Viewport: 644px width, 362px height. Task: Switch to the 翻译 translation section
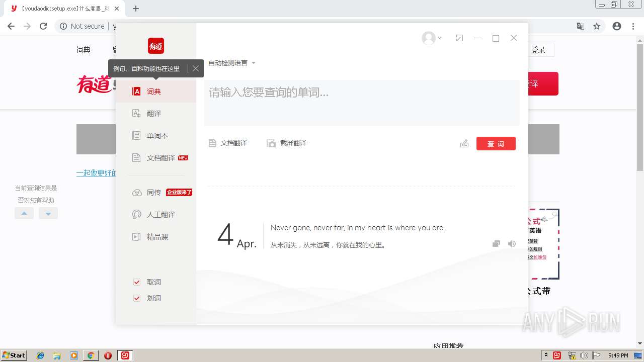pyautogui.click(x=156, y=114)
